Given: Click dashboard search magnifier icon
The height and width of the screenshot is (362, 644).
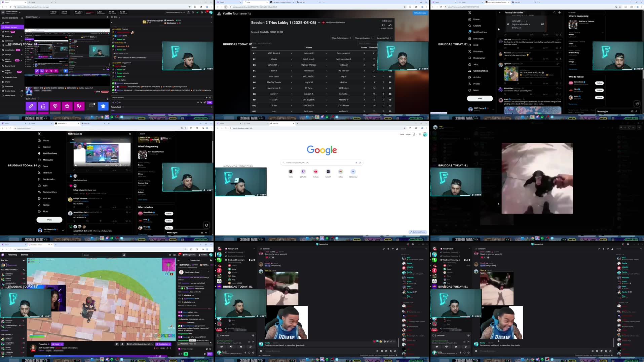Looking at the screenshot, I should pos(189,12).
